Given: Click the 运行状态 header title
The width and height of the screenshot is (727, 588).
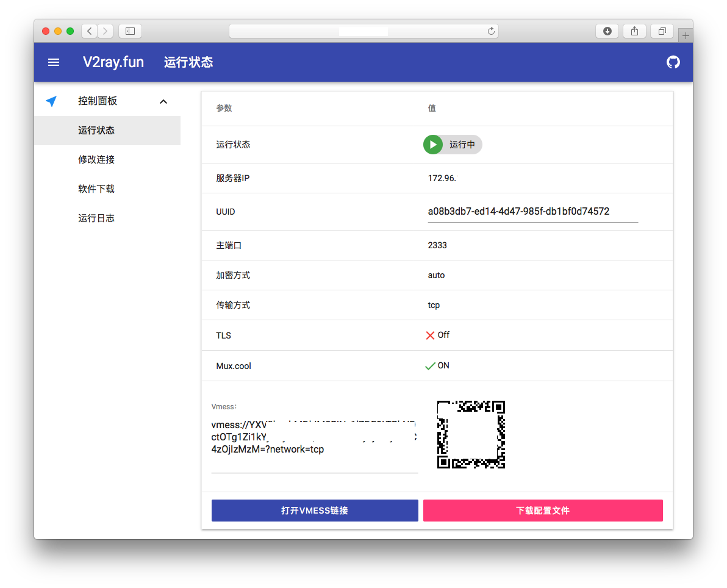Looking at the screenshot, I should [x=188, y=62].
